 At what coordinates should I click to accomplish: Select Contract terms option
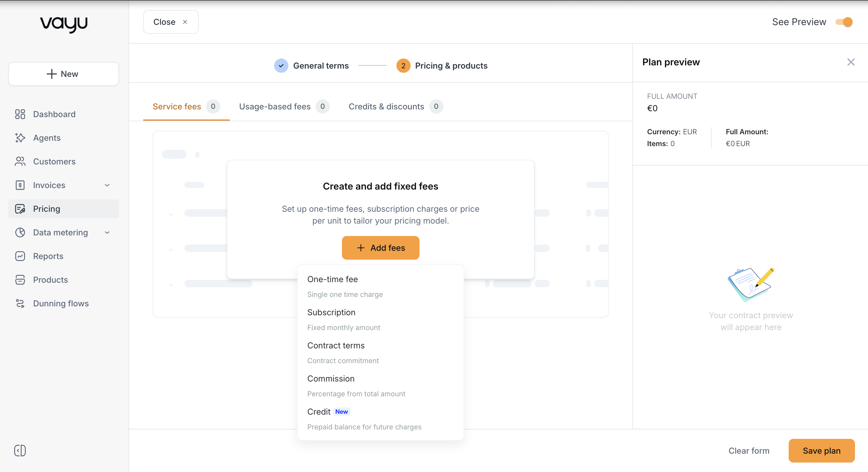tap(380, 353)
